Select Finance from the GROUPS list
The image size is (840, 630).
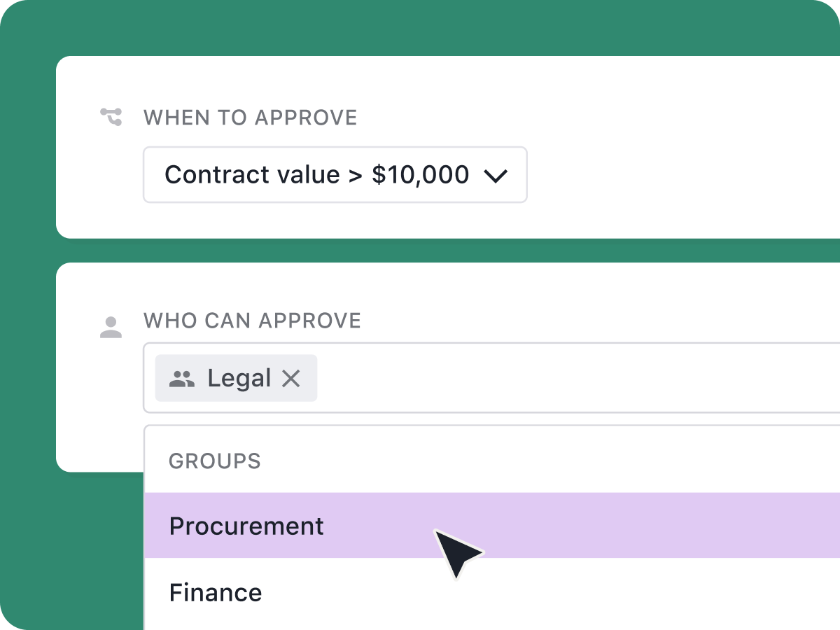(215, 592)
